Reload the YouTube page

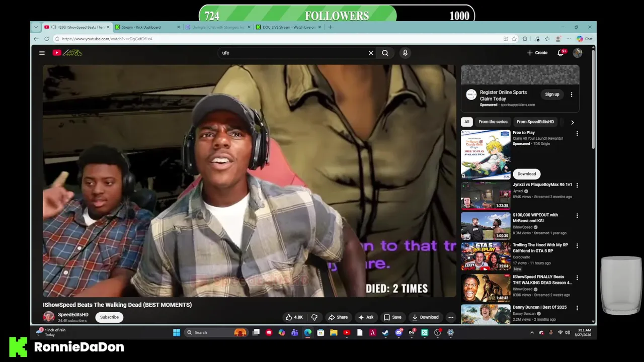pyautogui.click(x=46, y=39)
